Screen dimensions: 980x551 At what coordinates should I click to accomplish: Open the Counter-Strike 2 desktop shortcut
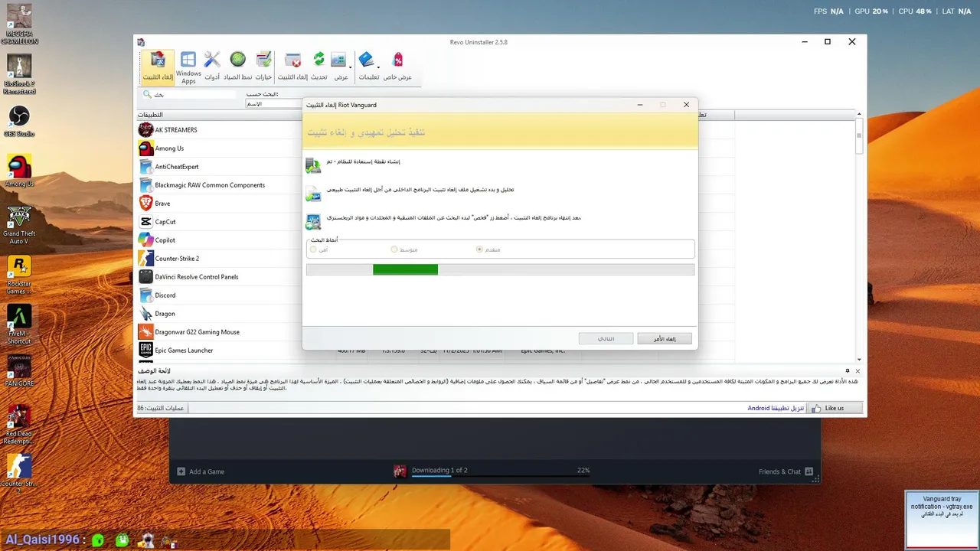[19, 474]
